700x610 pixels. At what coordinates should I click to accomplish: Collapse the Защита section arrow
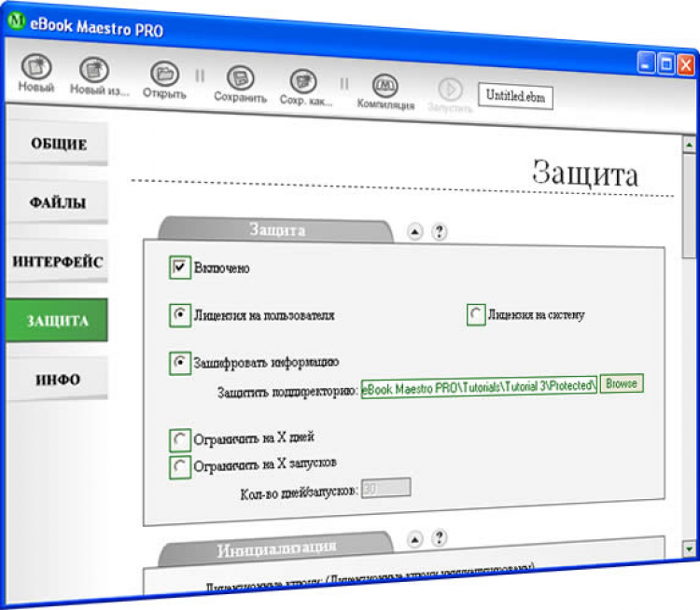coord(414,231)
